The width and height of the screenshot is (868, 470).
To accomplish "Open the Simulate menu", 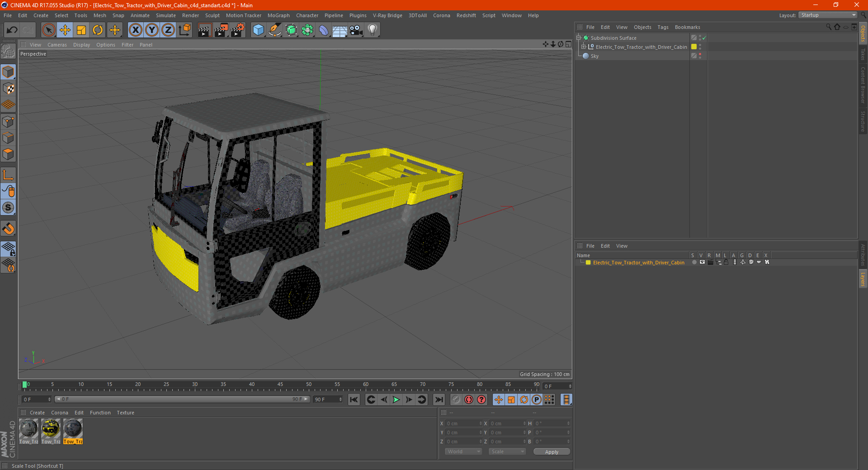I will coord(166,15).
